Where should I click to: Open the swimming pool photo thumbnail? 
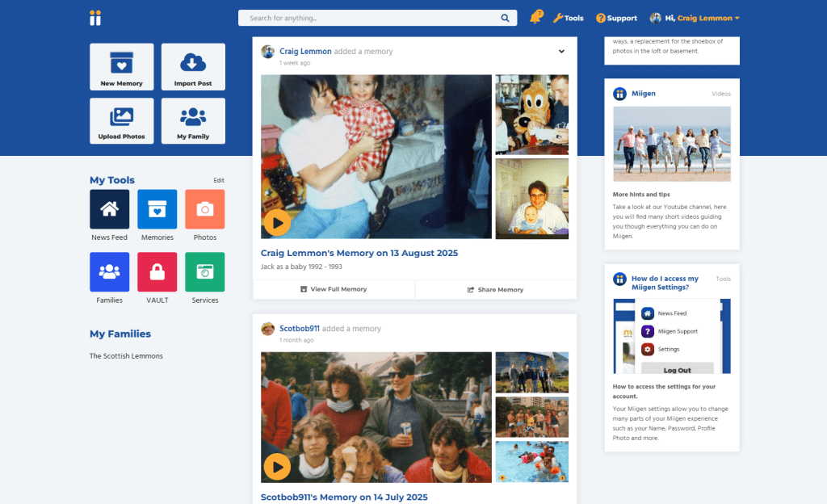(532, 462)
